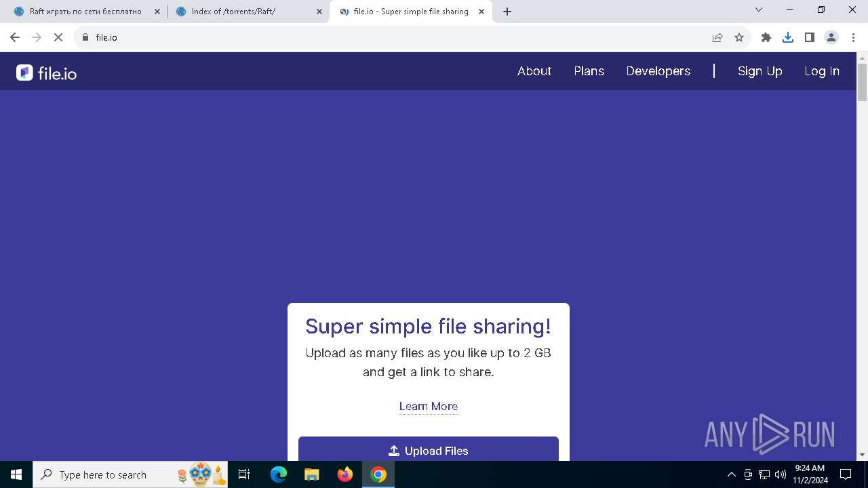Open the Plans page
Image resolution: width=868 pixels, height=488 pixels.
[x=589, y=71]
